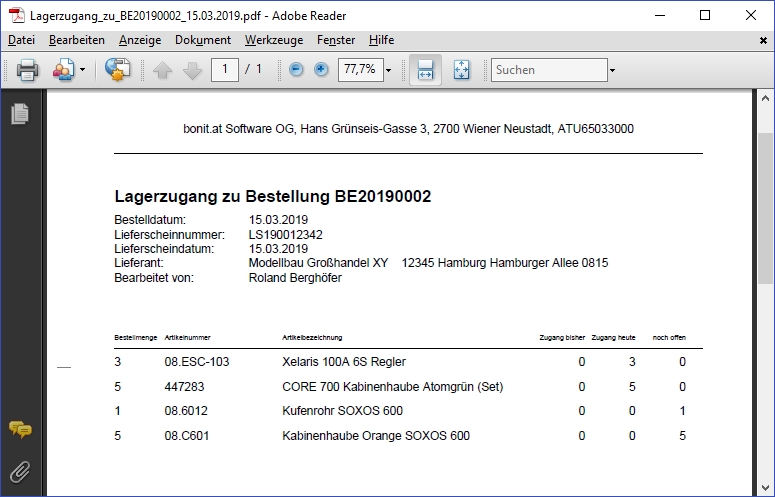
Task: Expand the collaboration icon dropdown arrow
Action: [x=83, y=70]
